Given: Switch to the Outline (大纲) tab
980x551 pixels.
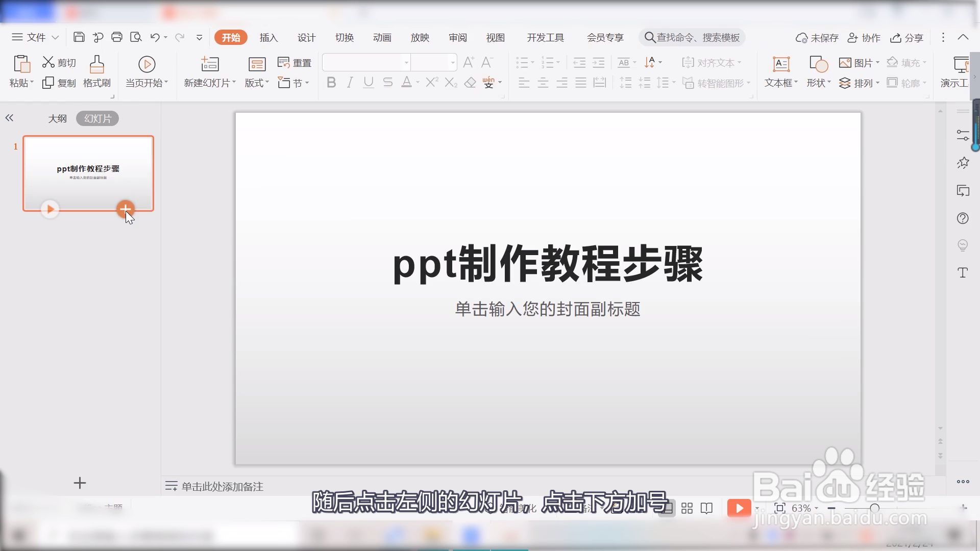Looking at the screenshot, I should 57,118.
